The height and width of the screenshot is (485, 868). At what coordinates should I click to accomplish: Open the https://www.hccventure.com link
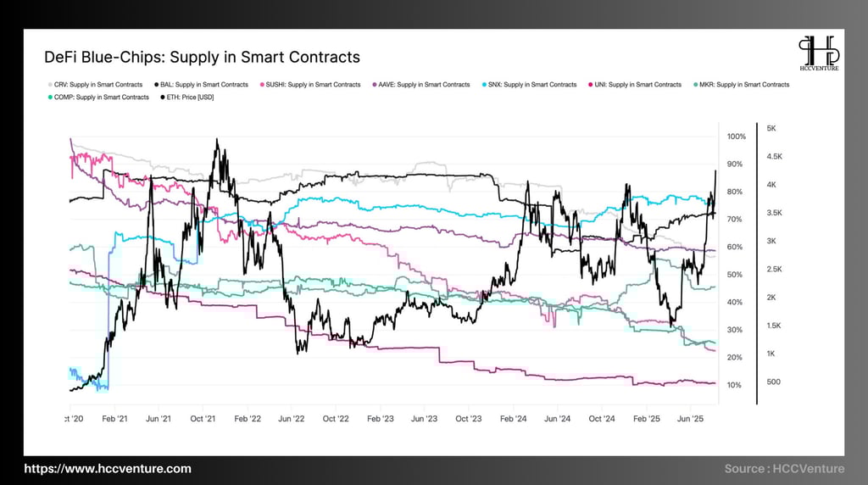point(108,468)
